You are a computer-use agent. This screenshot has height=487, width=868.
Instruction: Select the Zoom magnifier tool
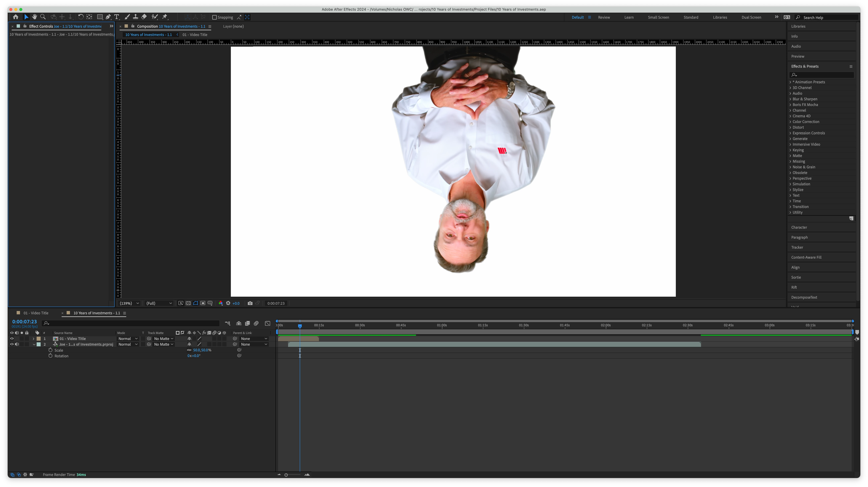click(43, 17)
